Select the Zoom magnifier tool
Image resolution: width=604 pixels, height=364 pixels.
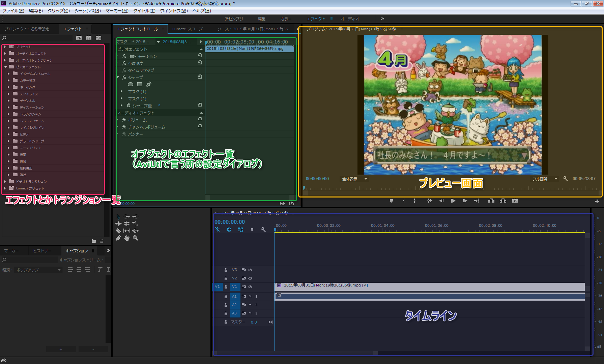click(135, 238)
